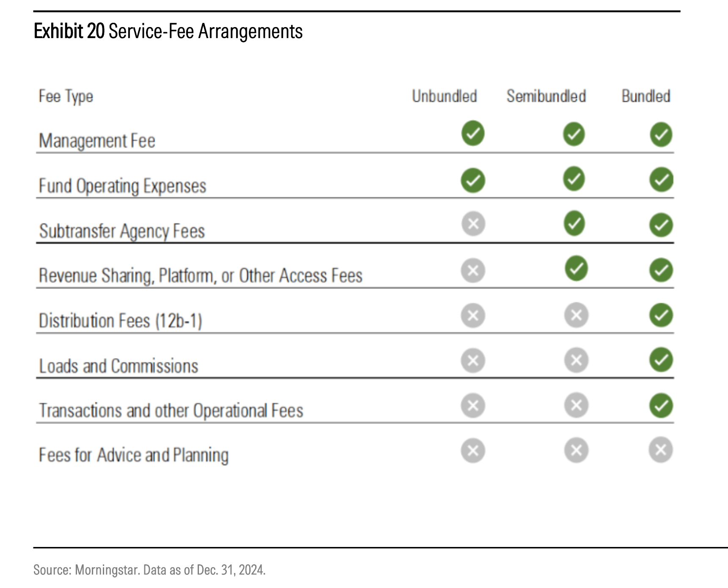728x588 pixels.
Task: Click Semibundled Revenue Sharing checkmark icon
Action: [x=576, y=268]
